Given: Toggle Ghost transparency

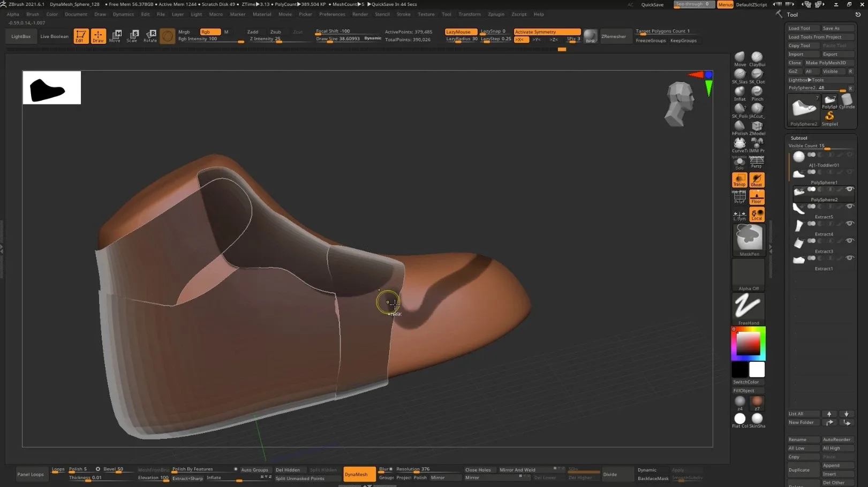Looking at the screenshot, I should (757, 180).
